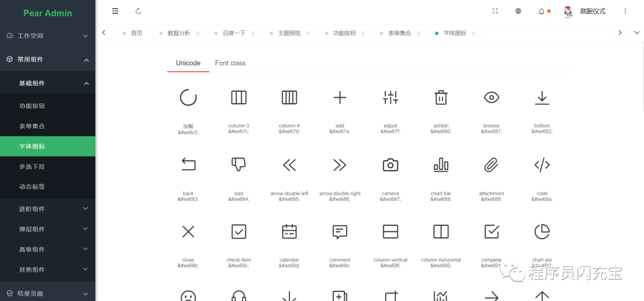Click the browse eye icon
This screenshot has width=644, height=301.
(491, 98)
